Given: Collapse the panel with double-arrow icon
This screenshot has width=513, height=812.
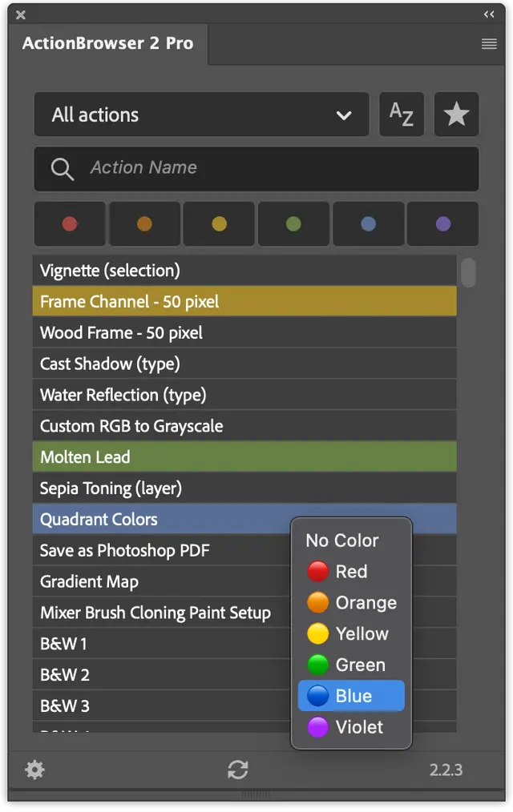Looking at the screenshot, I should (x=489, y=14).
